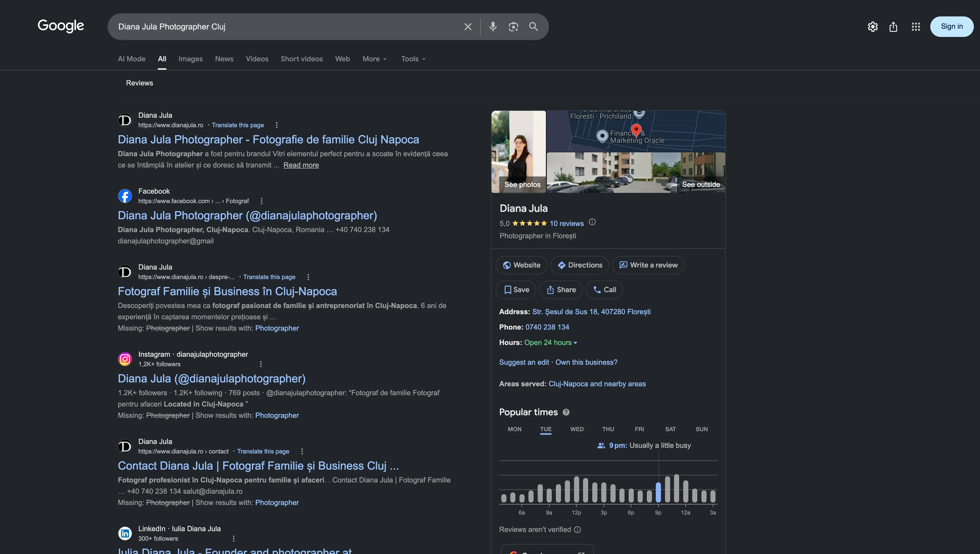Click the Directions button
This screenshot has height=554, width=980.
[579, 265]
